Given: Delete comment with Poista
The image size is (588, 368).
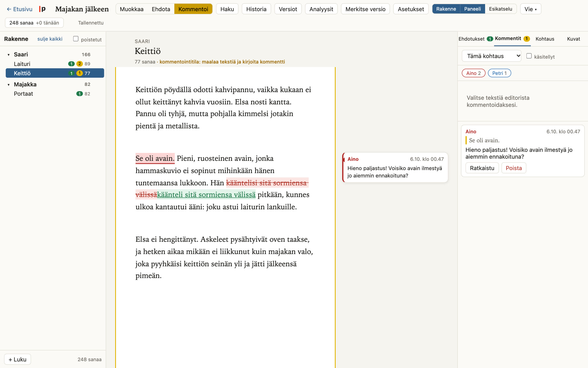Looking at the screenshot, I should (514, 168).
